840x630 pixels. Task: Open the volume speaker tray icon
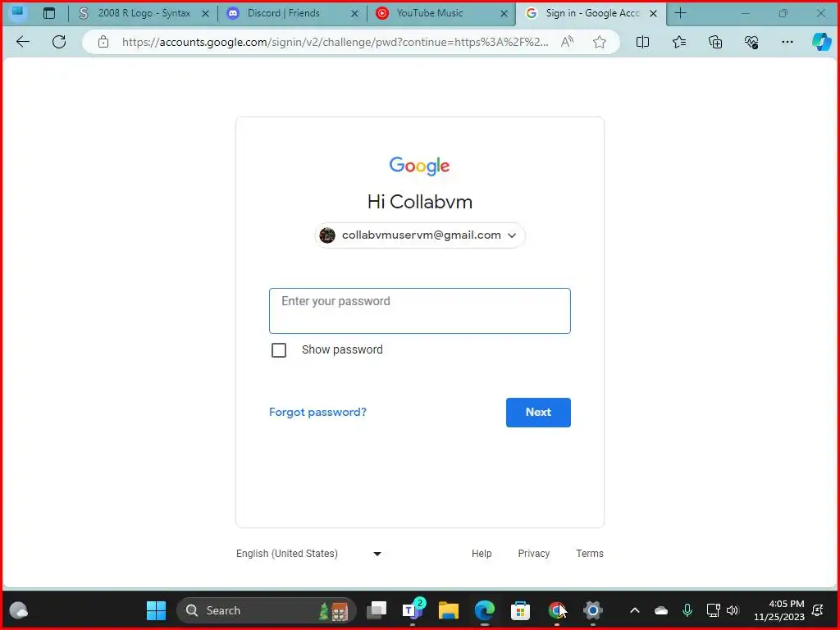pyautogui.click(x=733, y=610)
